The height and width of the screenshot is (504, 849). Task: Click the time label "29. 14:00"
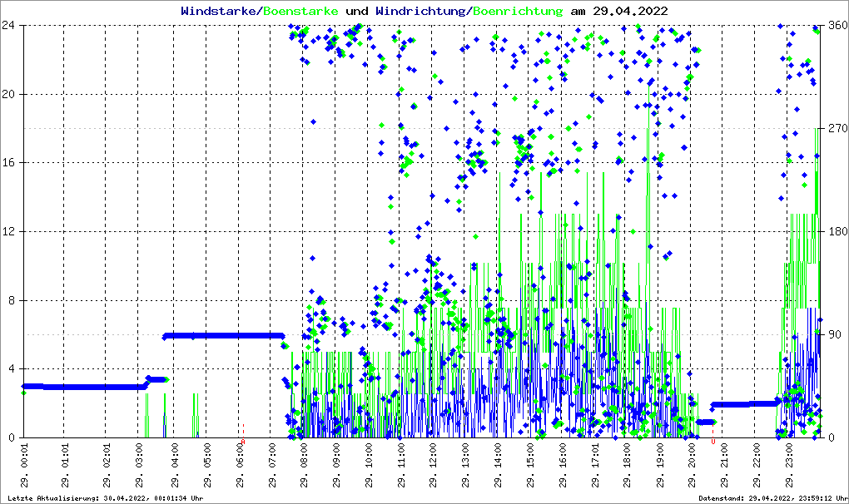click(498, 466)
